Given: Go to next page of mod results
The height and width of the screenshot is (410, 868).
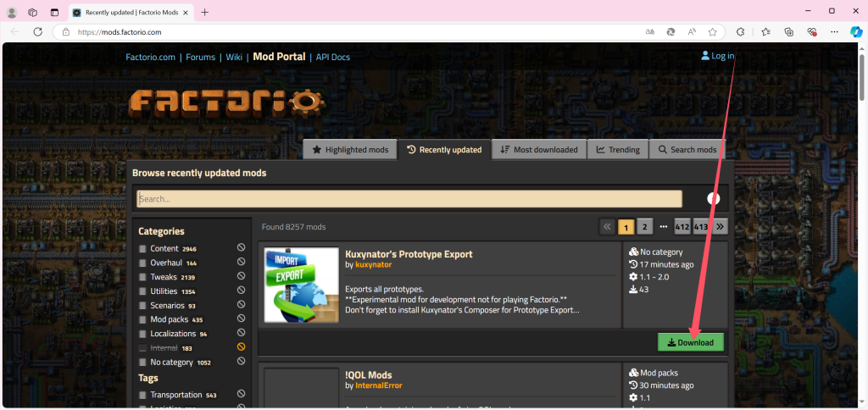Looking at the screenshot, I should tap(720, 226).
